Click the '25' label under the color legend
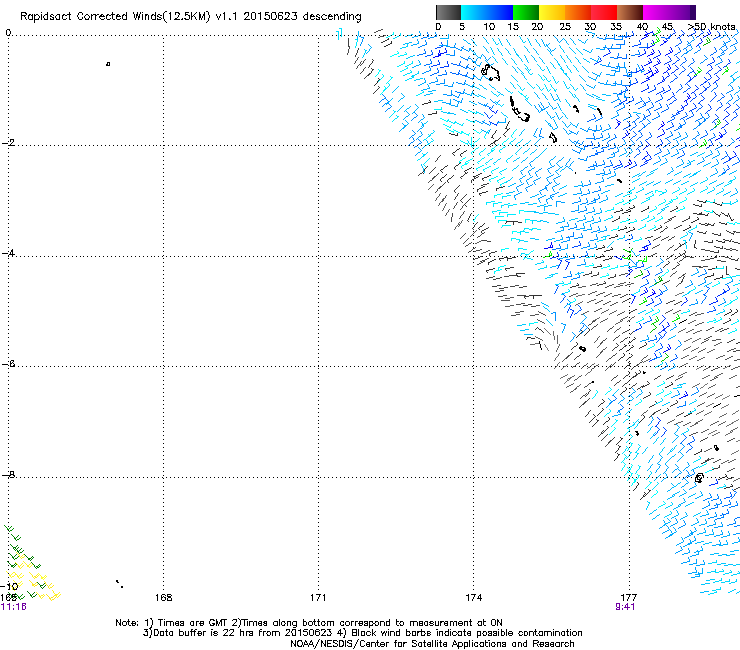Screen dimensions: 740x650 click(565, 27)
